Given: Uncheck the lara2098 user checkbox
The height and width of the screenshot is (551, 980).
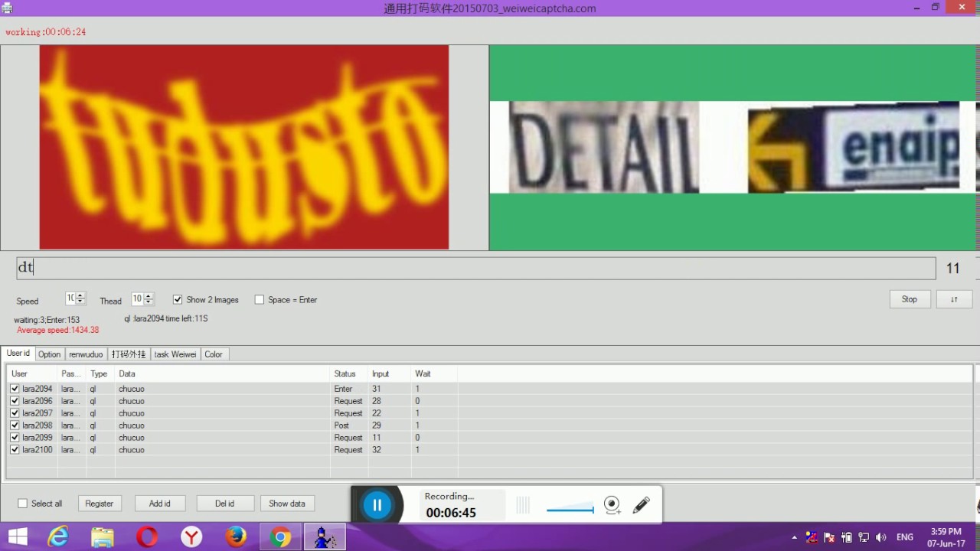Looking at the screenshot, I should tap(15, 425).
